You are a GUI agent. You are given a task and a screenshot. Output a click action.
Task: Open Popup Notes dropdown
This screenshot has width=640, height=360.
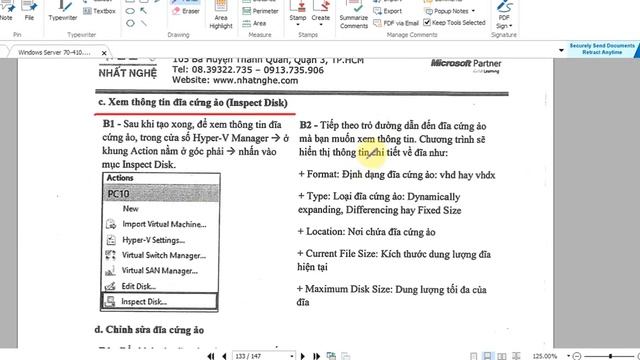tap(473, 11)
